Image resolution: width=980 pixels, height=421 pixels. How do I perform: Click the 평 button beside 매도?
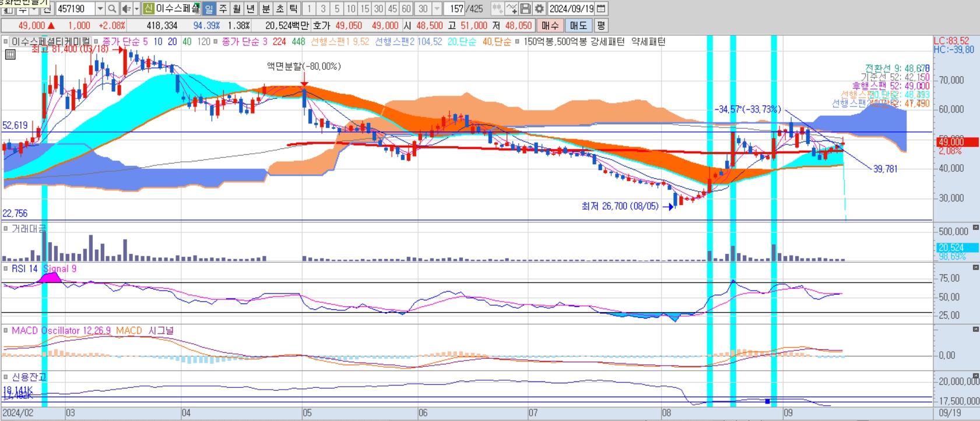point(600,26)
